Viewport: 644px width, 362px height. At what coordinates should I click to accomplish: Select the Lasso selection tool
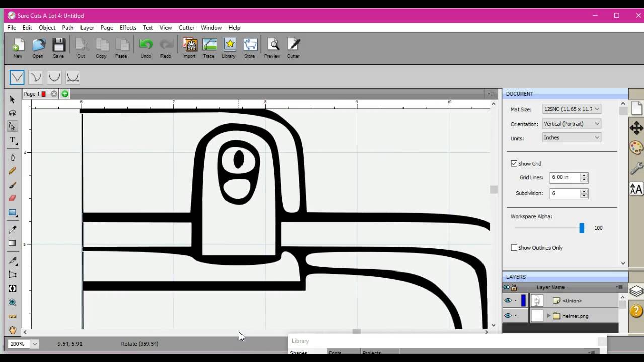[13, 113]
